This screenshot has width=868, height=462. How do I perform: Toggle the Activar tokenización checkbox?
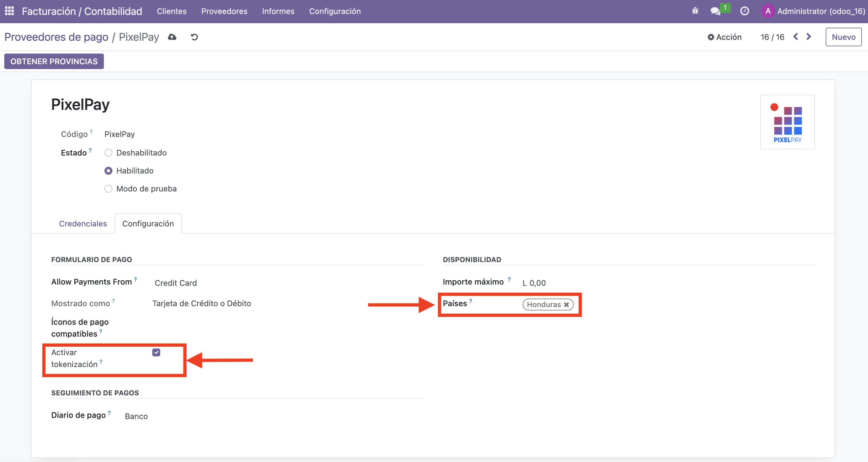pos(156,352)
